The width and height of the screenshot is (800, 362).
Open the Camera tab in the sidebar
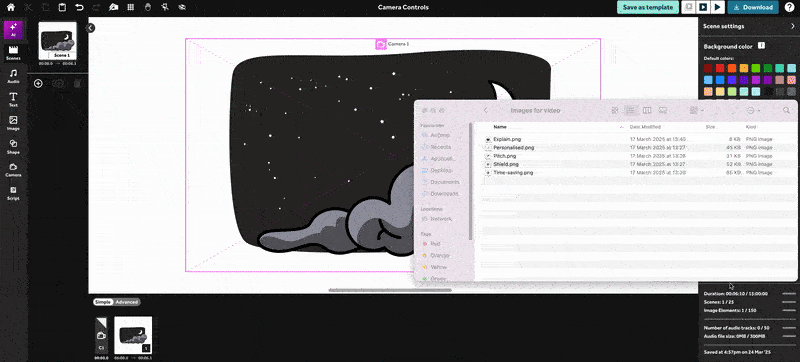[13, 170]
